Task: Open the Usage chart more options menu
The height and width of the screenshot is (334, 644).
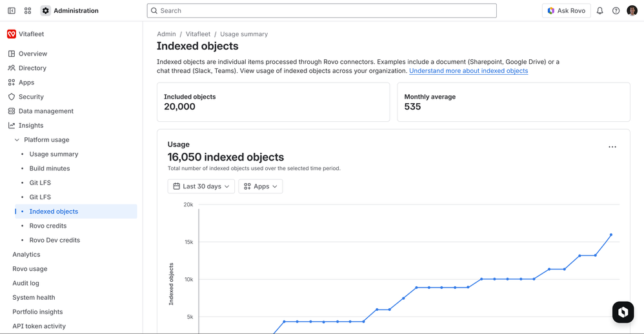Action: 612,147
